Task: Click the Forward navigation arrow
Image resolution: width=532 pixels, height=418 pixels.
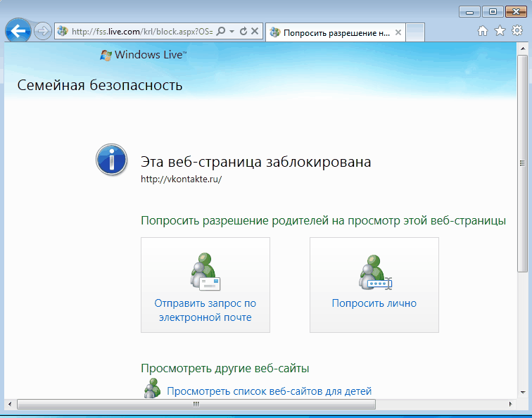Action: (x=43, y=32)
